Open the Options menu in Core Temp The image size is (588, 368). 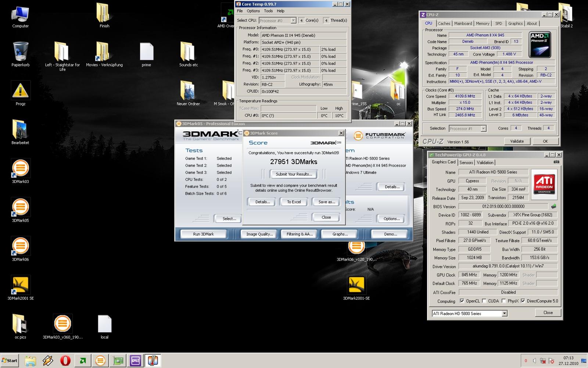tap(253, 11)
